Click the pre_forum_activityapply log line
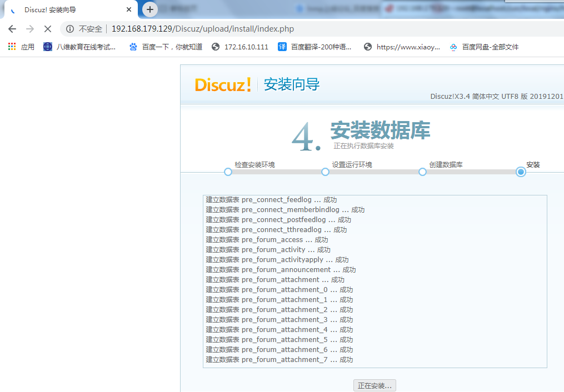 [x=277, y=260]
